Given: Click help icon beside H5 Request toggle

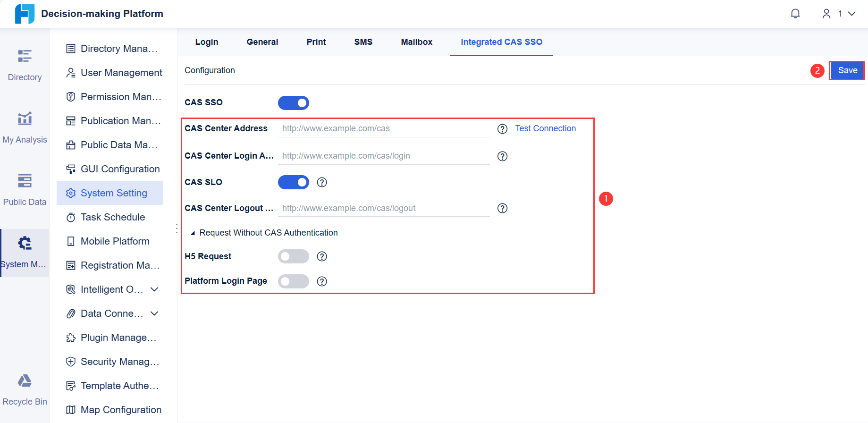Looking at the screenshot, I should point(322,256).
